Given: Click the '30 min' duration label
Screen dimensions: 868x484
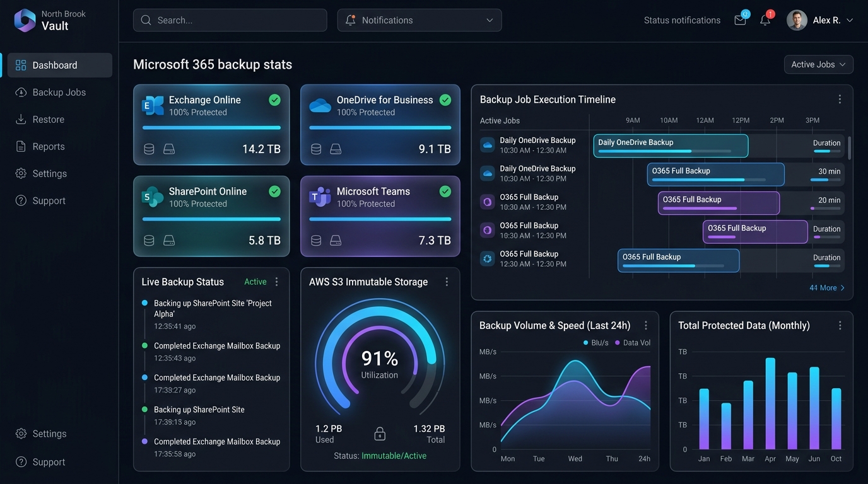Looking at the screenshot, I should pyautogui.click(x=830, y=171).
